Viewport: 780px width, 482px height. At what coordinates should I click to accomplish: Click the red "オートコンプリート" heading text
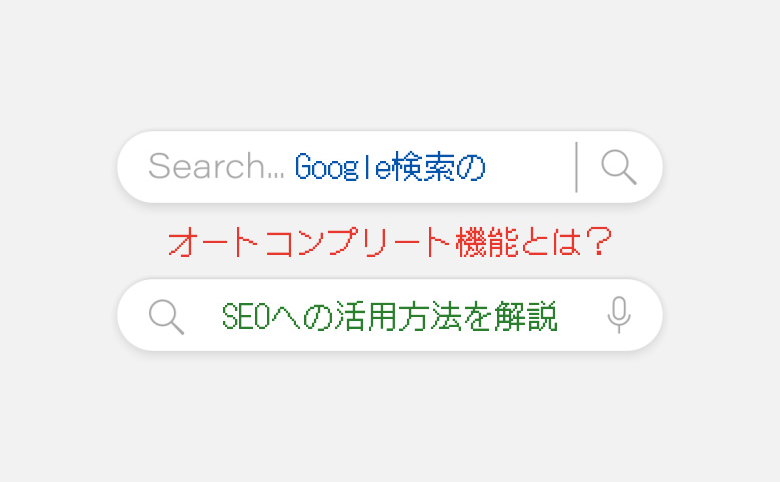pos(310,242)
